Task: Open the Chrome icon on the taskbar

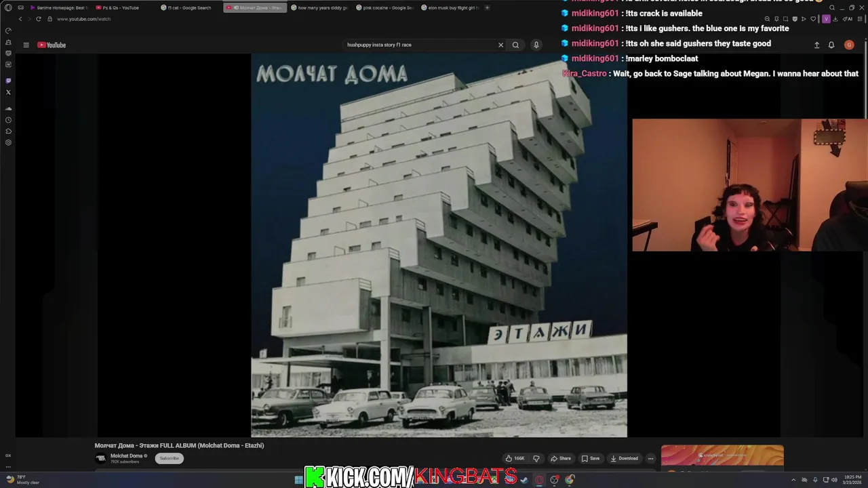Action: pyautogui.click(x=570, y=480)
